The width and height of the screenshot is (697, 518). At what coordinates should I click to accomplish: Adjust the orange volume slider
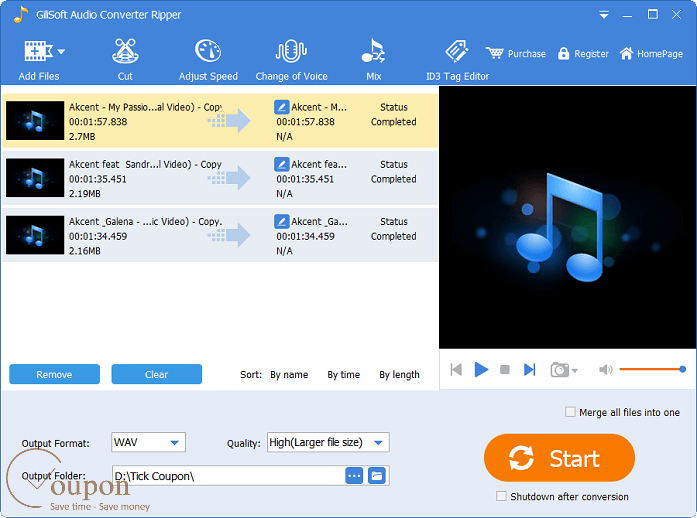coord(653,369)
